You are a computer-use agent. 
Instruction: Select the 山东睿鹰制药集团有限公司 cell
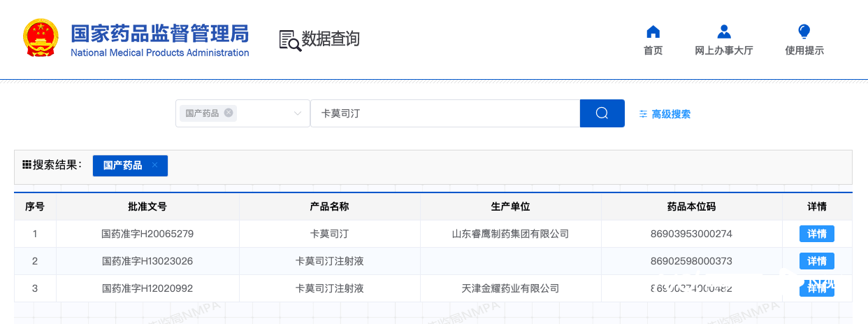510,234
